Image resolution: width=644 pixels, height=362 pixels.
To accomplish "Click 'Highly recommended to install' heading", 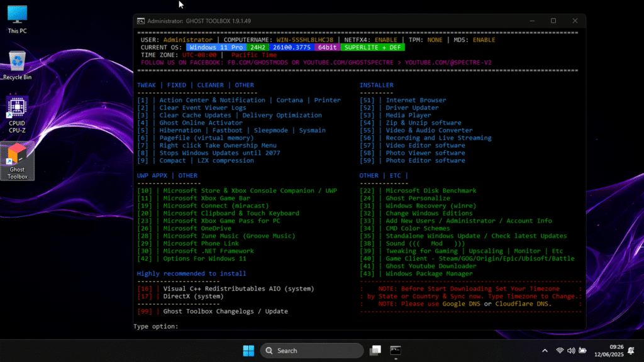I will coord(191,274).
